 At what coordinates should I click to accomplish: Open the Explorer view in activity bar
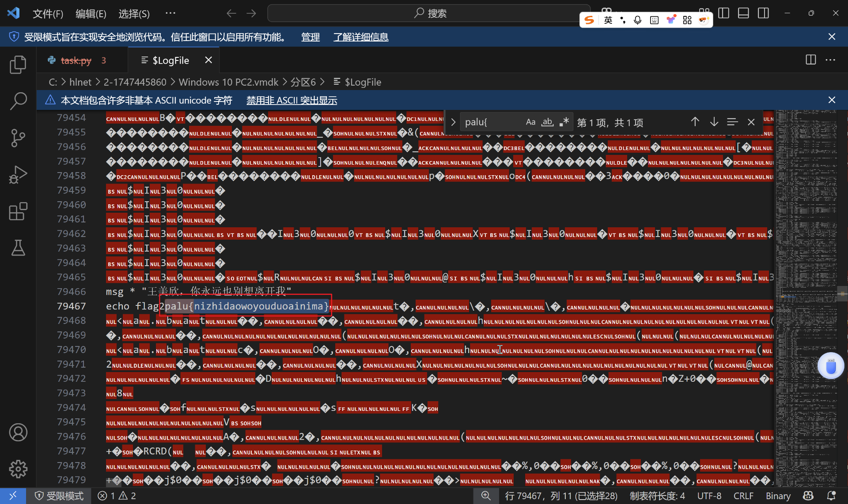(x=18, y=65)
